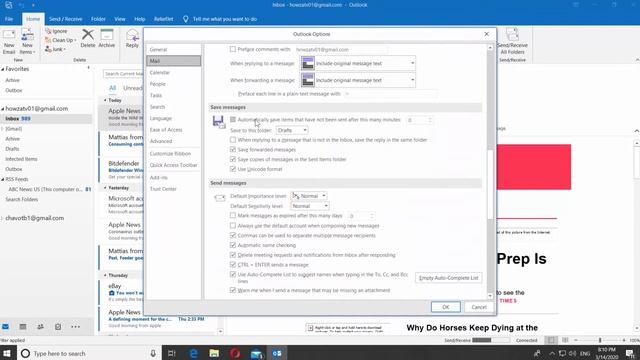Toggle Use Unicode format checkbox

(x=233, y=169)
